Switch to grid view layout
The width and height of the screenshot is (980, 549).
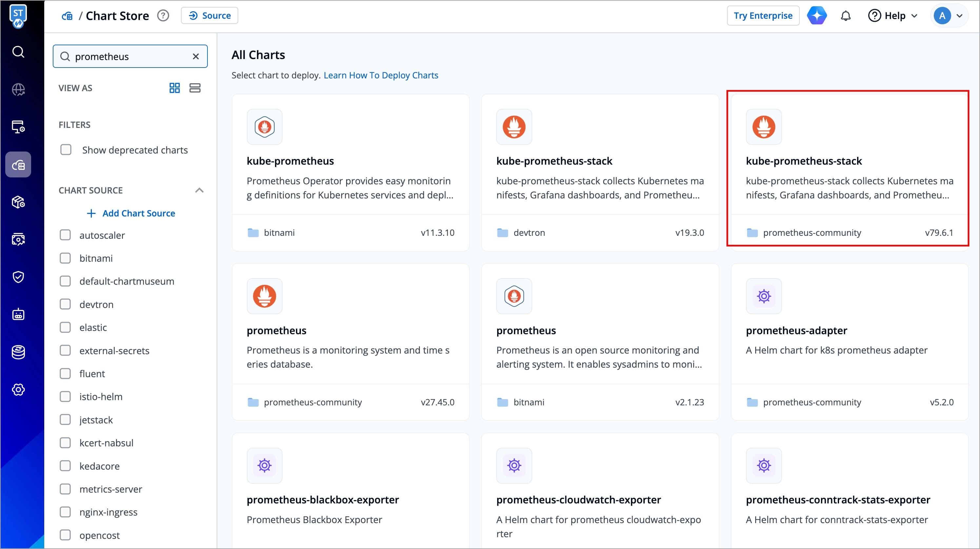(174, 88)
